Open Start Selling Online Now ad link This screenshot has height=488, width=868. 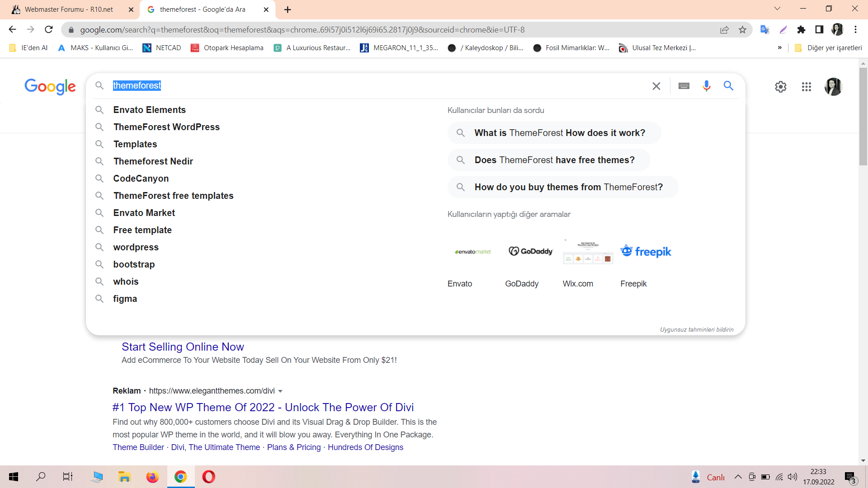pyautogui.click(x=183, y=347)
